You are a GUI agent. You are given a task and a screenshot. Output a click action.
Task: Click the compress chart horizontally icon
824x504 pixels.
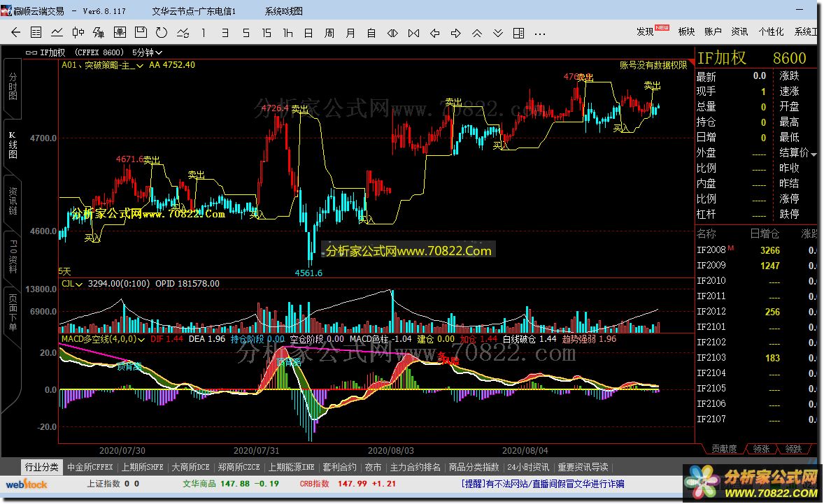pyautogui.click(x=413, y=33)
